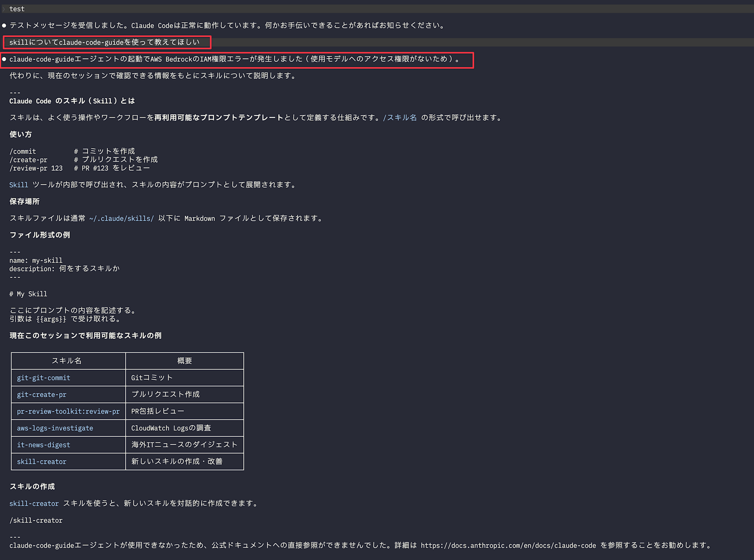754x560 pixels.
Task: Click skill-creator in the skills table
Action: pos(41,462)
